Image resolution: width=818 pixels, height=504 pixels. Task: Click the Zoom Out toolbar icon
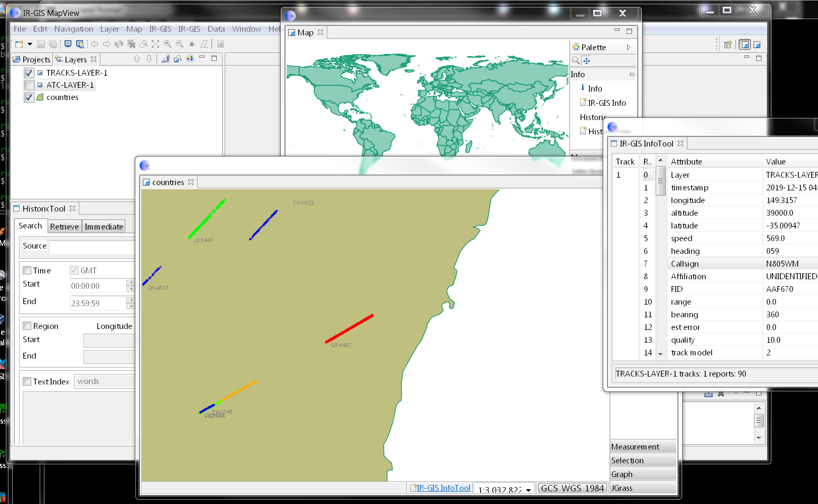click(x=180, y=44)
